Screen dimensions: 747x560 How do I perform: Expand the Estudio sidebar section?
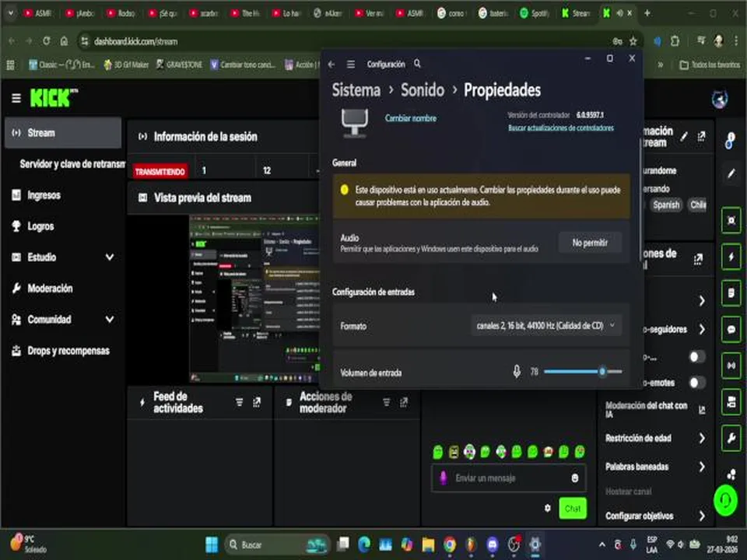[110, 257]
